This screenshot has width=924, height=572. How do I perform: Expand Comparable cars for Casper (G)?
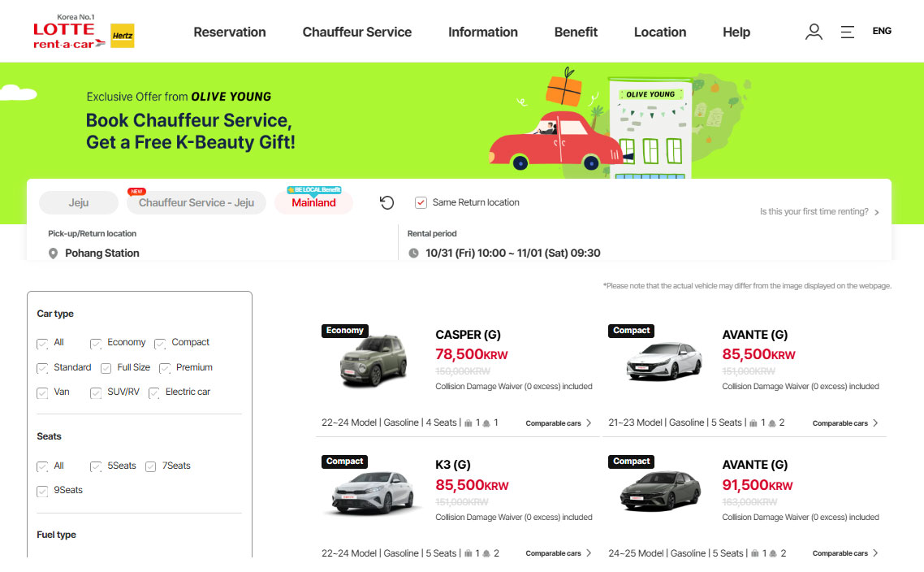click(x=558, y=423)
